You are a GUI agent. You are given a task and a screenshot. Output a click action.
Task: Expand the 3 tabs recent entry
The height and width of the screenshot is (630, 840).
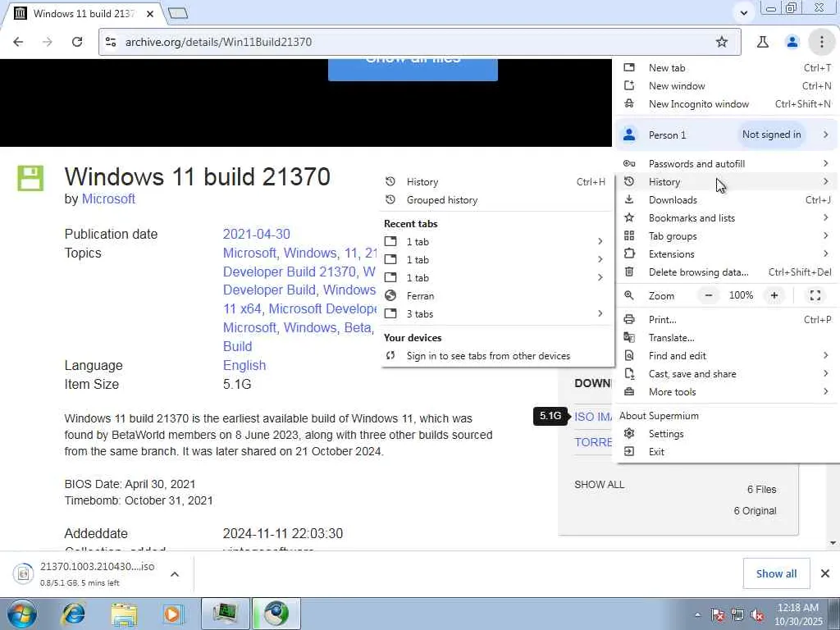point(497,314)
